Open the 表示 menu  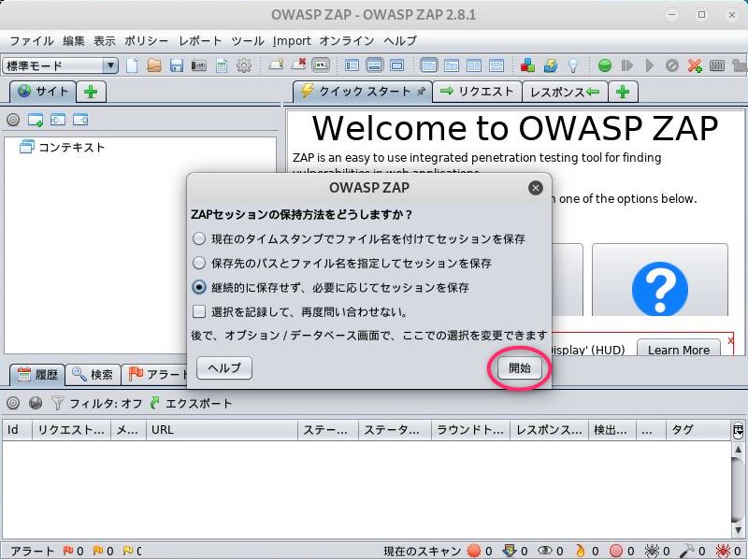[x=104, y=41]
